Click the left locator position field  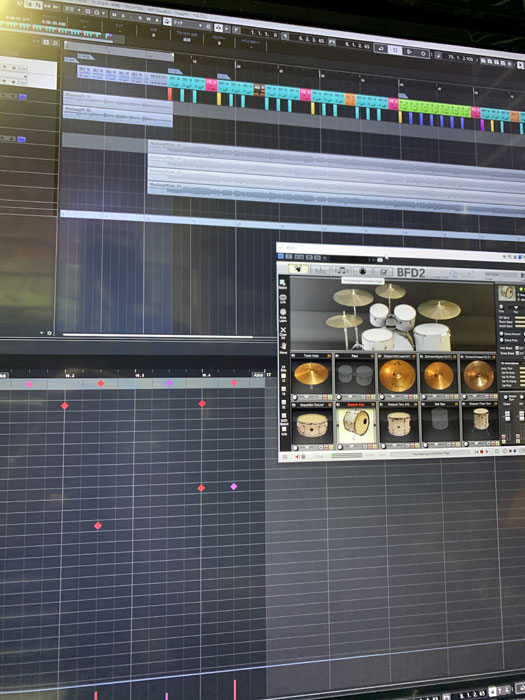[x=262, y=34]
